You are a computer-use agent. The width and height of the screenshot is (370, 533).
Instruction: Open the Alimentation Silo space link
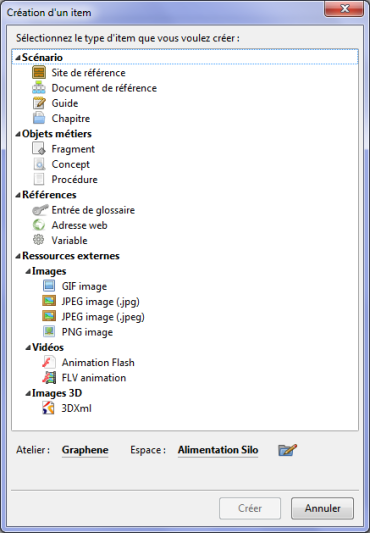(x=218, y=450)
